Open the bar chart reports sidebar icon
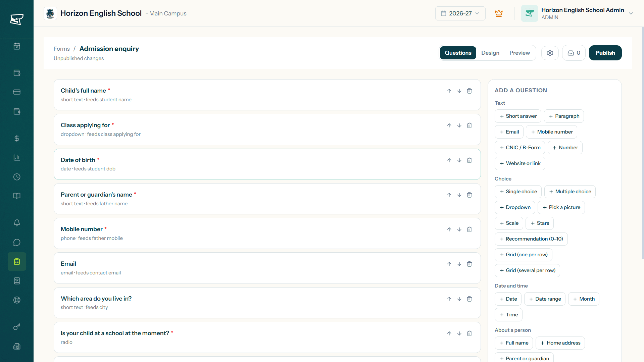 click(x=17, y=157)
